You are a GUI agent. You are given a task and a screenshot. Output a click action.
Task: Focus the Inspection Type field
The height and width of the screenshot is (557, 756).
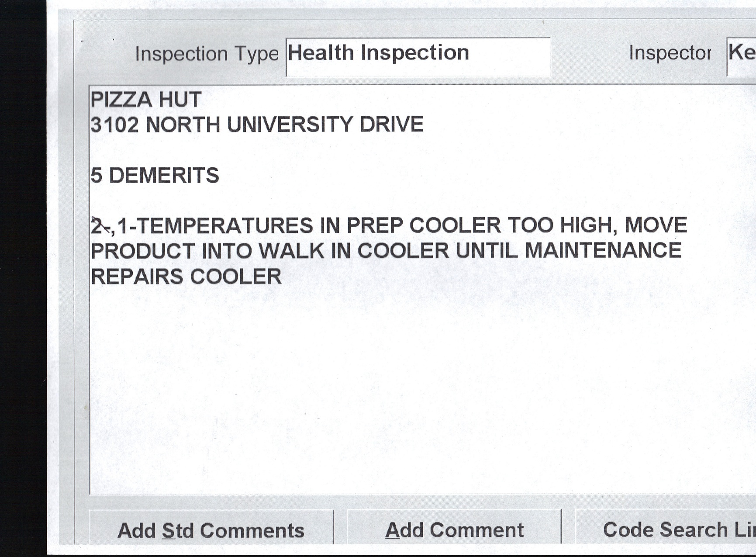pyautogui.click(x=418, y=55)
